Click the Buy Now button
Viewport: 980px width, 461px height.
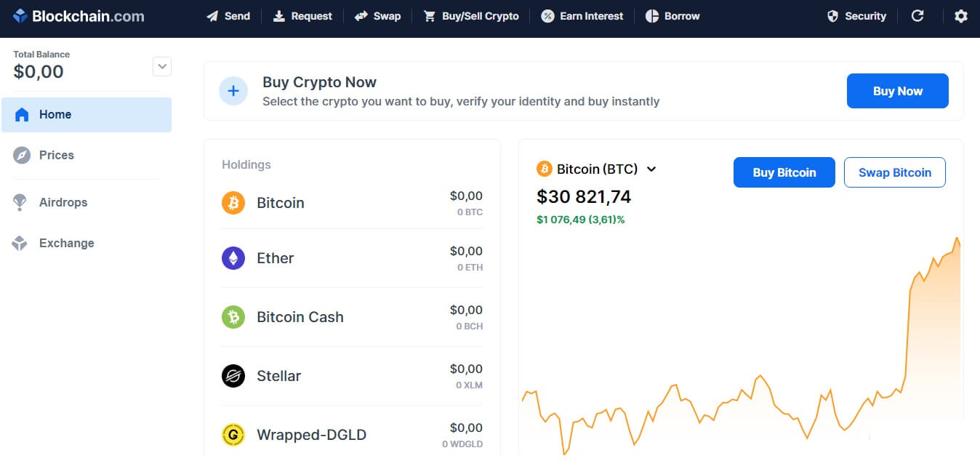(898, 91)
